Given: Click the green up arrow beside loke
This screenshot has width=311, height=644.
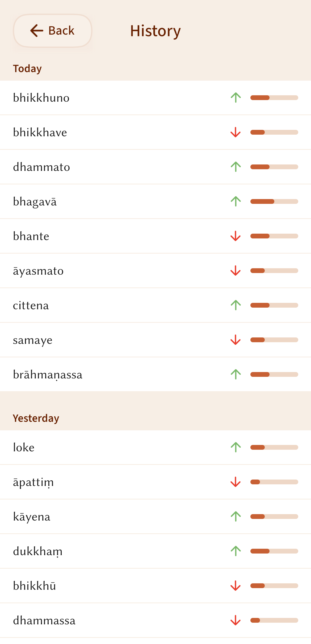Looking at the screenshot, I should (236, 447).
